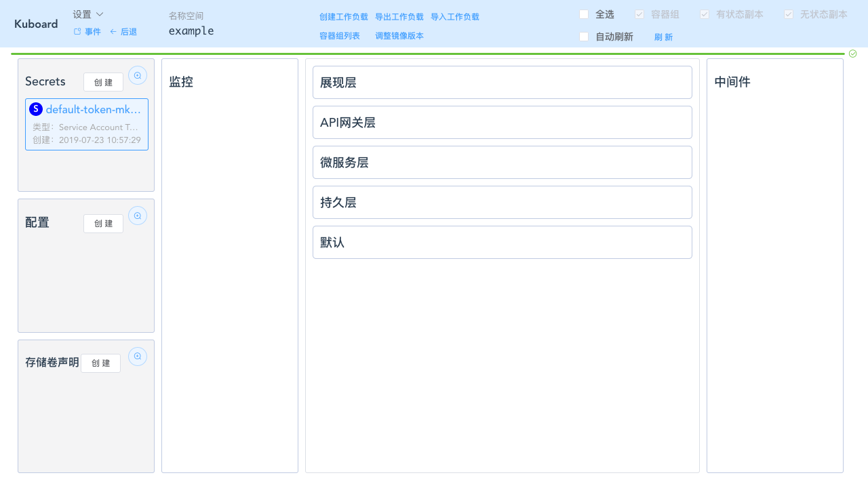Toggle the 容器组 checkbox
The width and height of the screenshot is (868, 488).
pos(639,14)
